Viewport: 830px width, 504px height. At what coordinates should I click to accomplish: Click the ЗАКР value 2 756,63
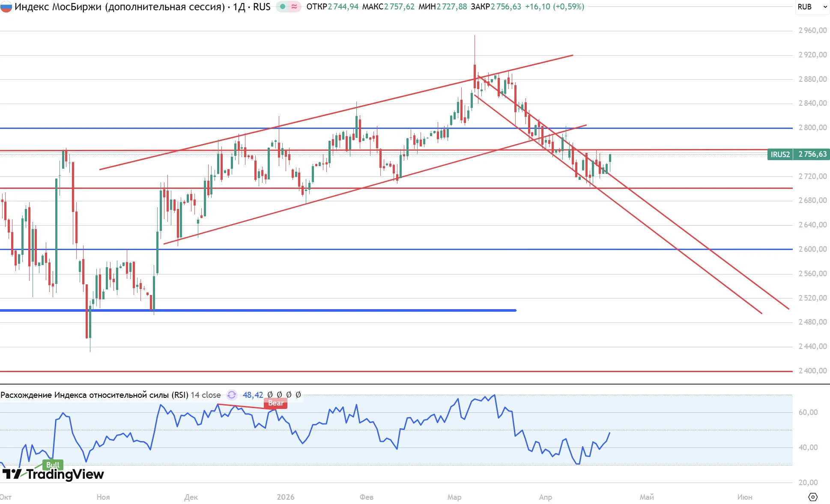(506, 7)
